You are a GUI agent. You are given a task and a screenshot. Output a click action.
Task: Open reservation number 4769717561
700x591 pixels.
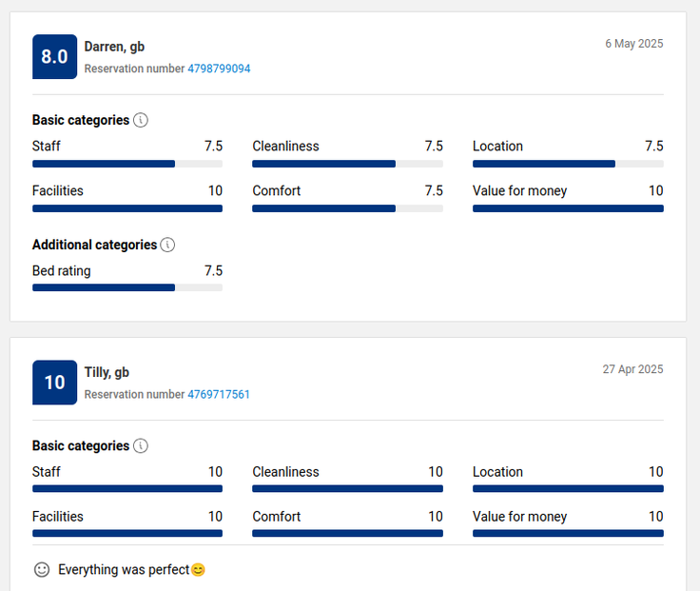tap(219, 394)
